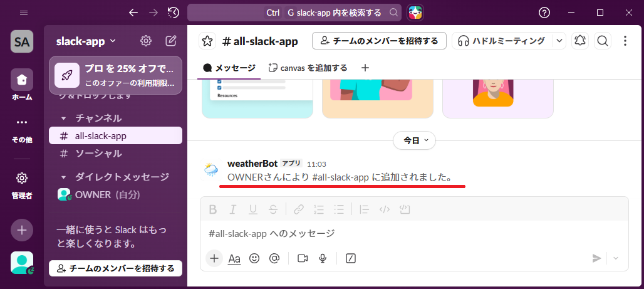Go back with the left arrow
Image resolution: width=644 pixels, height=289 pixels.
pos(133,13)
